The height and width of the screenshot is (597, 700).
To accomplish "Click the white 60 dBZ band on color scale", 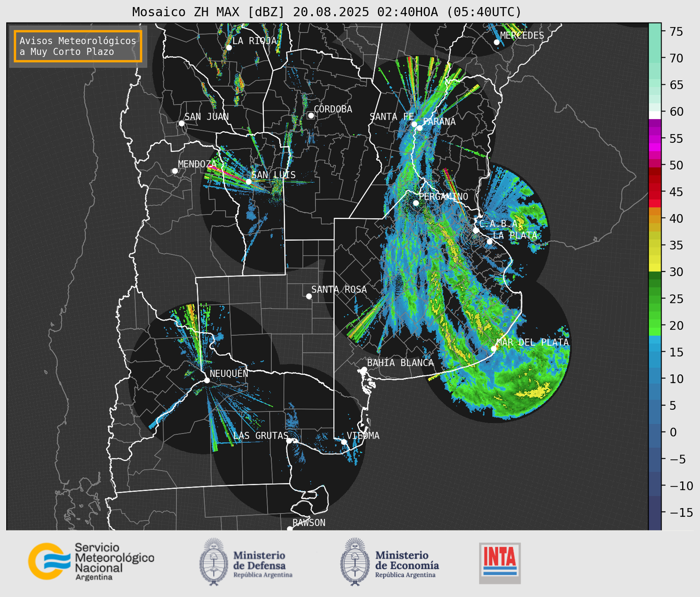I will coord(655,115).
